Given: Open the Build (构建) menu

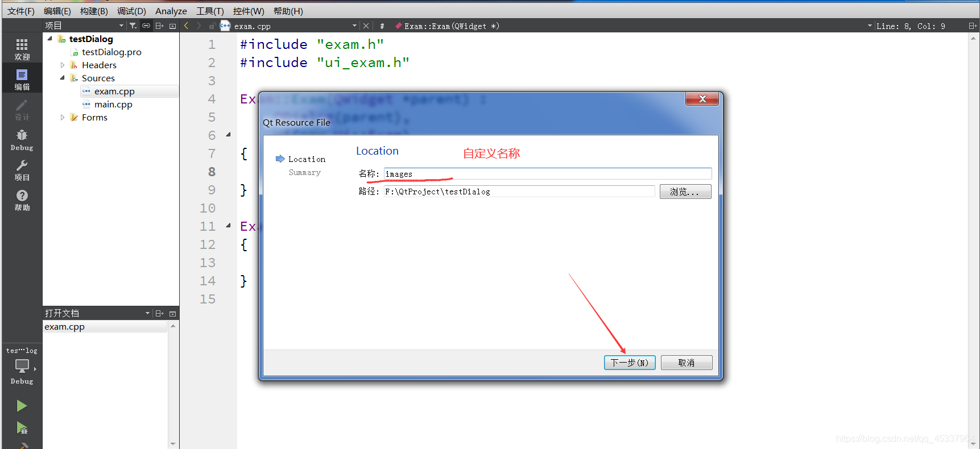Looking at the screenshot, I should point(94,11).
